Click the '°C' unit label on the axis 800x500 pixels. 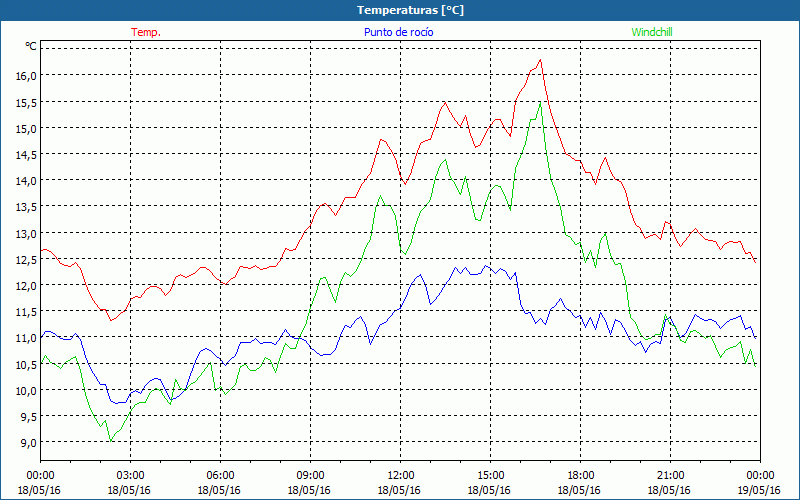click(x=31, y=46)
